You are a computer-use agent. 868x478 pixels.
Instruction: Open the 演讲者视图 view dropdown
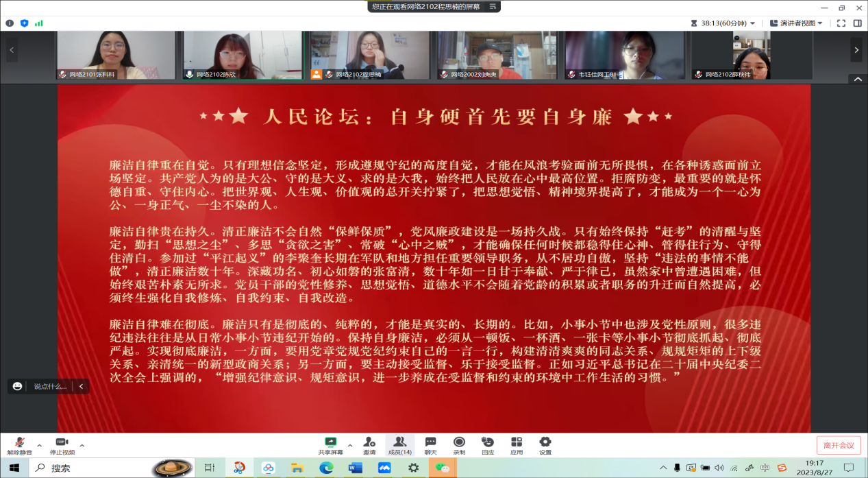pyautogui.click(x=797, y=23)
